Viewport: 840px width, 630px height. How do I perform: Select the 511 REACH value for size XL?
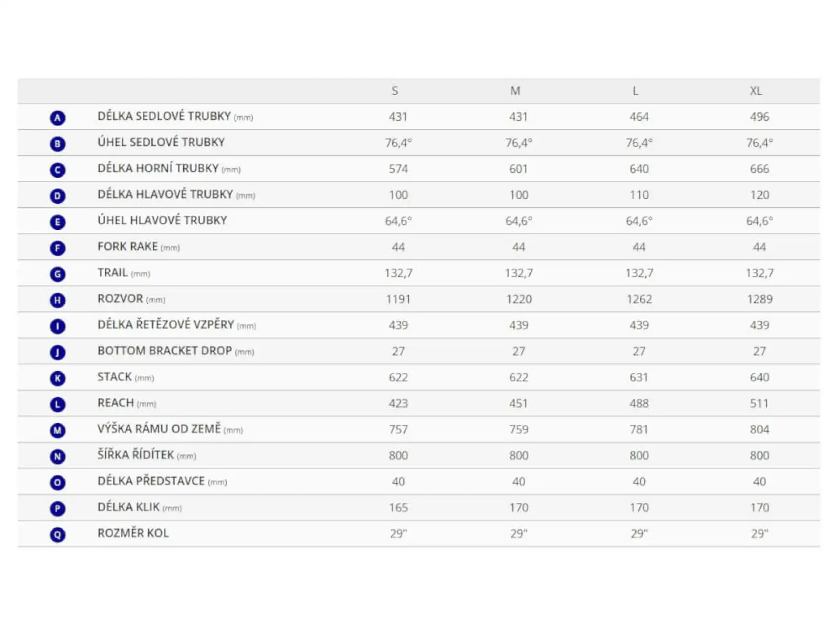[x=759, y=403]
